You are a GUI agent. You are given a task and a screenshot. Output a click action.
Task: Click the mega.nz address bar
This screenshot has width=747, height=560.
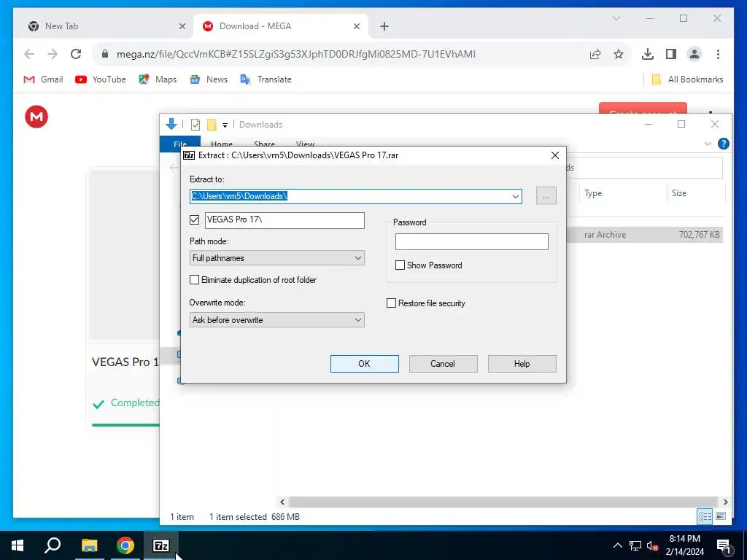[x=295, y=54]
